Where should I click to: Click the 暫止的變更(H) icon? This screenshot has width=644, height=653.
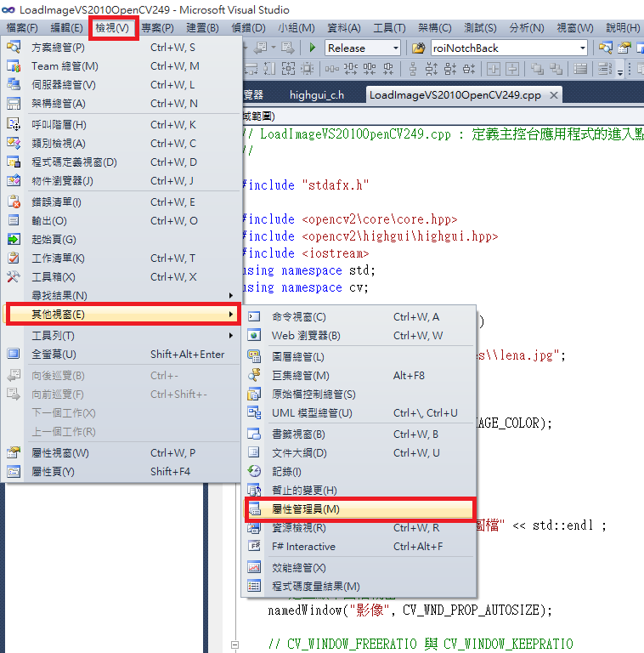[x=254, y=490]
